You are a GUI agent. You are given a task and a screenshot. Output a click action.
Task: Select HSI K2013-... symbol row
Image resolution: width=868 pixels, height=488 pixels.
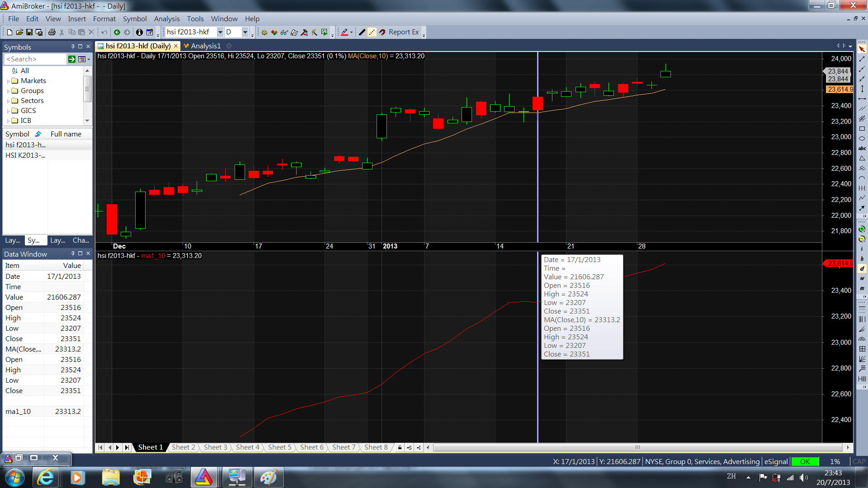tap(47, 155)
